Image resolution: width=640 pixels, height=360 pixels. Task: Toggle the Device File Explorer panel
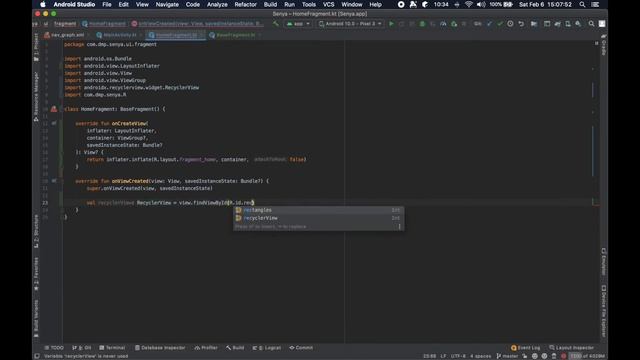coord(604,311)
